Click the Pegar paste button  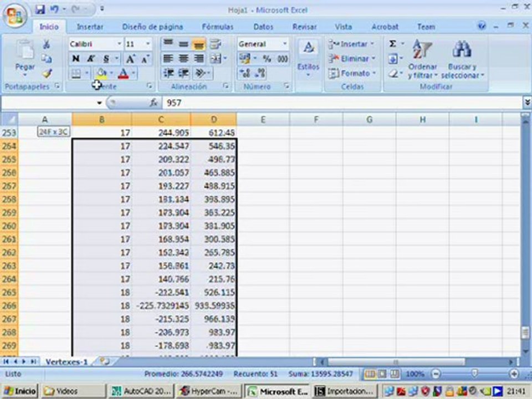coord(25,58)
